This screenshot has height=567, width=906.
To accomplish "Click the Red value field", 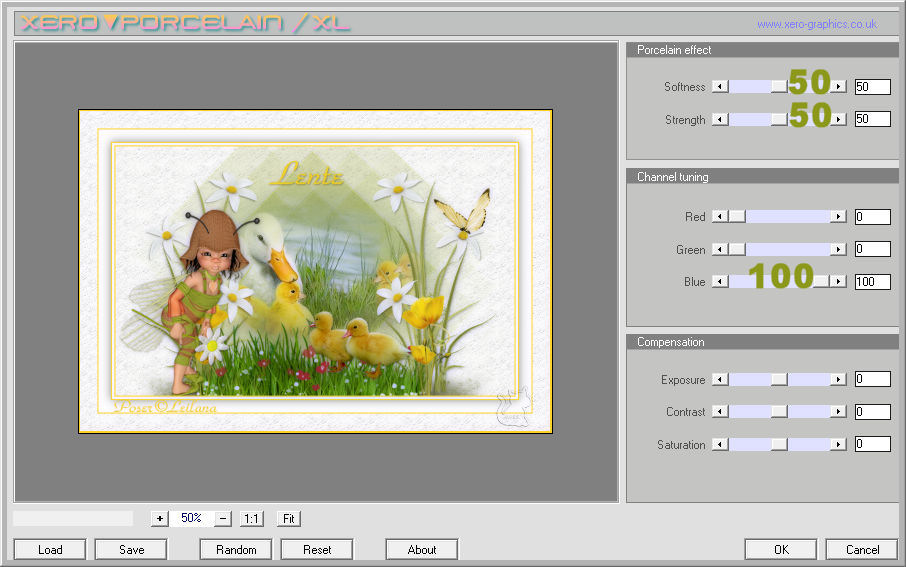I will (872, 217).
